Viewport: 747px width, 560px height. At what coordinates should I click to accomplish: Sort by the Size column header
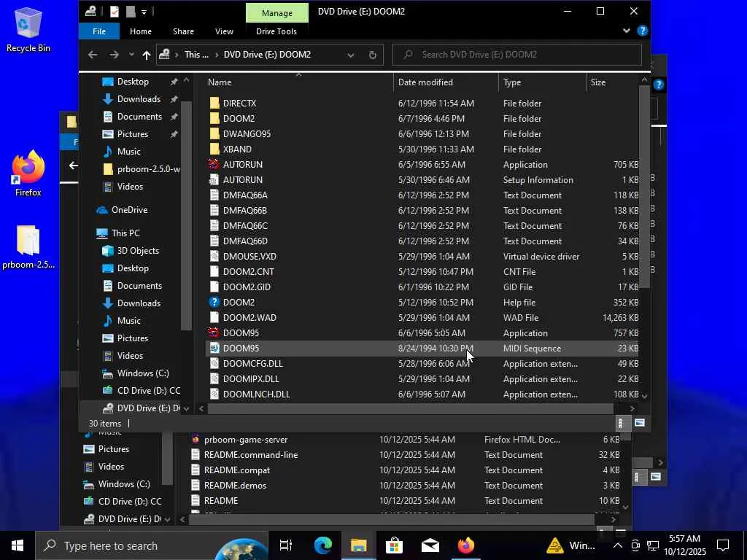coord(612,82)
